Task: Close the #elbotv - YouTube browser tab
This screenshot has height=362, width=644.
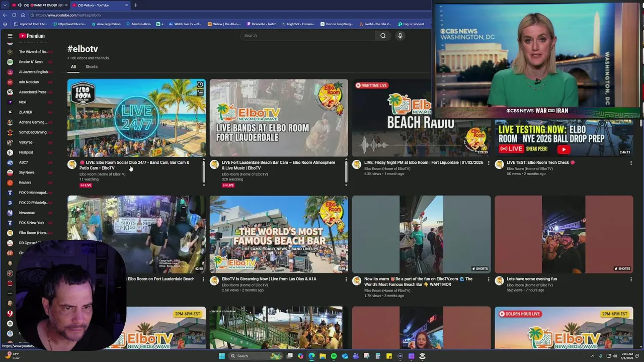Action: coord(126,5)
